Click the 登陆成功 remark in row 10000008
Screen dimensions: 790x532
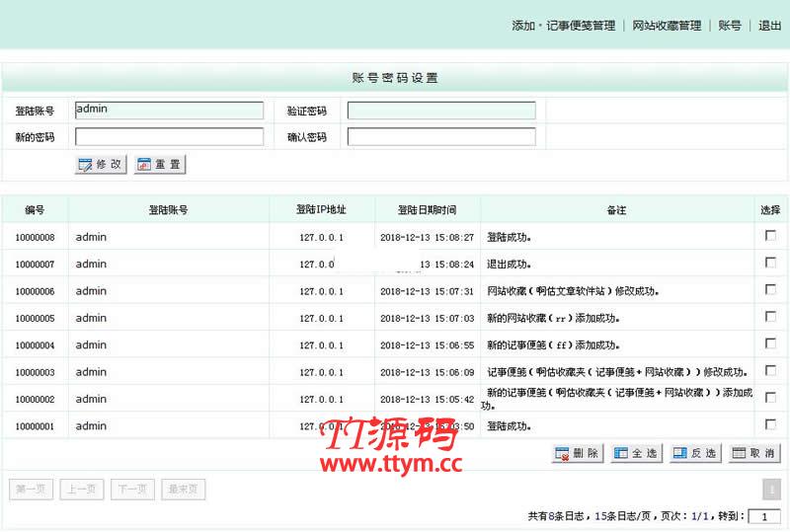pos(510,237)
